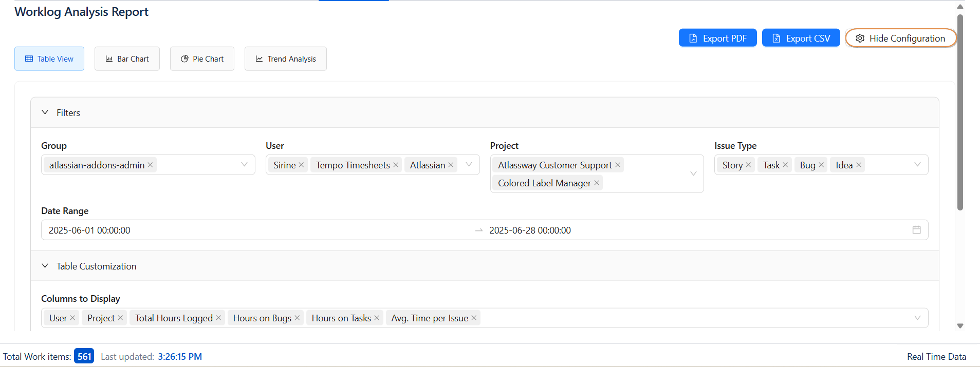
Task: Switch to Bar Chart view
Action: pyautogui.click(x=127, y=59)
